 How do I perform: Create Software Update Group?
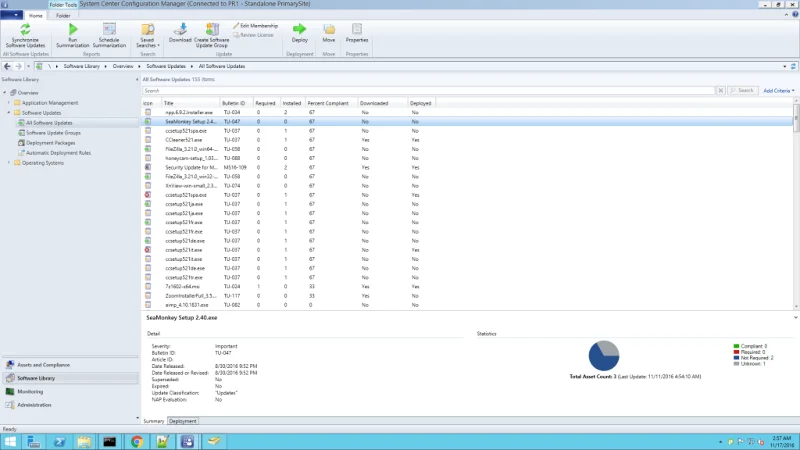[211, 36]
